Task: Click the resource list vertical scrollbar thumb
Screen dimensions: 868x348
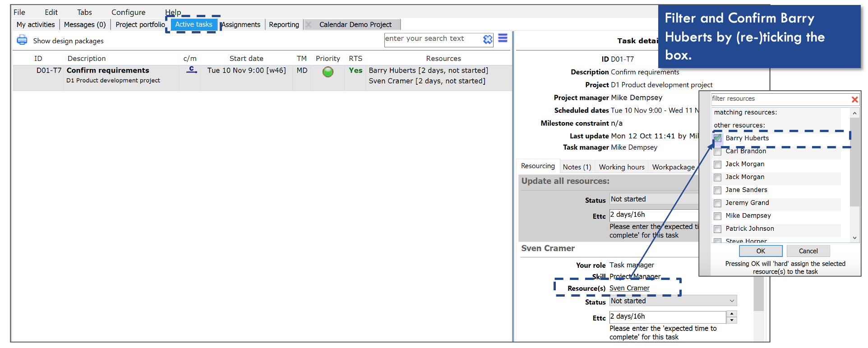Action: (x=854, y=162)
